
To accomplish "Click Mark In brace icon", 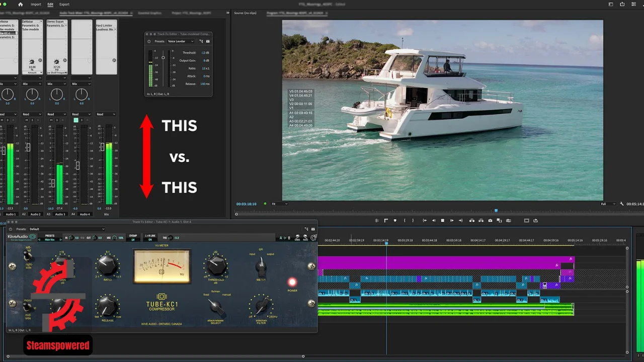I will coord(405,220).
